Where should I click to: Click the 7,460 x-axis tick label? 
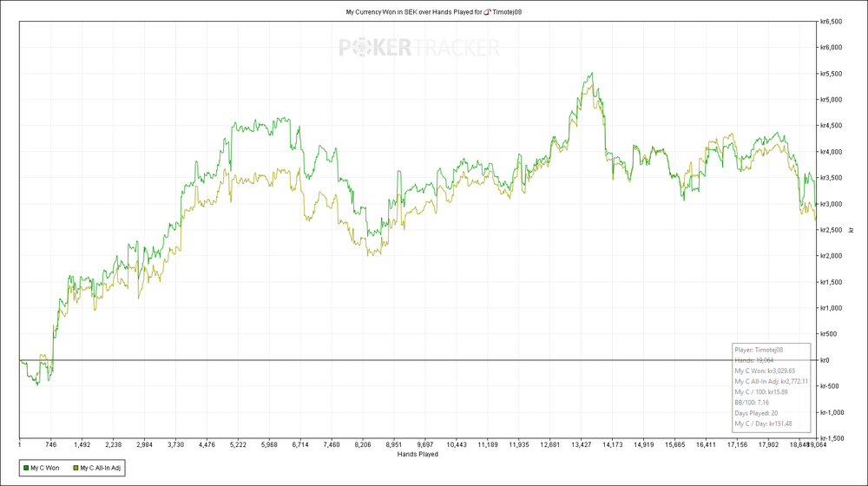click(x=332, y=444)
